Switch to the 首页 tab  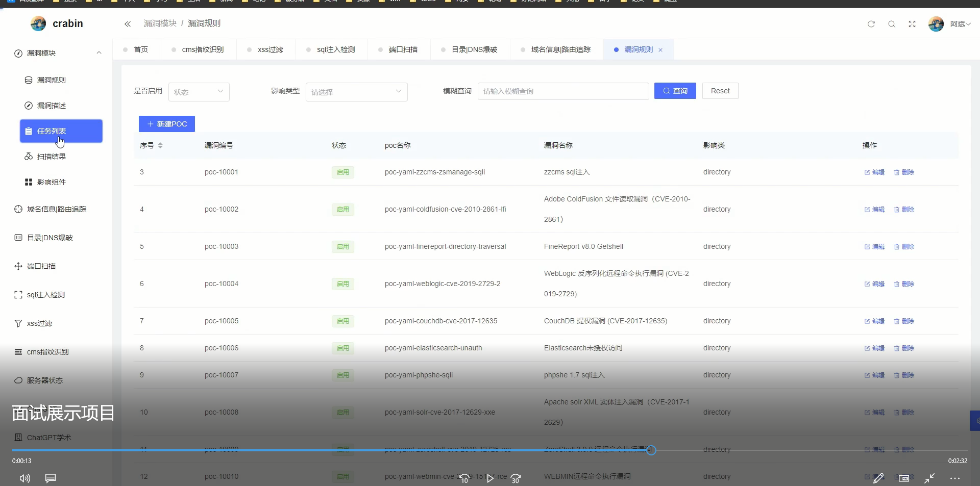(136, 49)
